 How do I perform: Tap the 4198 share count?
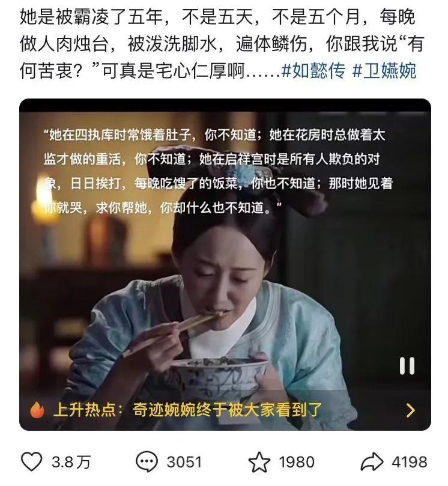coord(410,462)
